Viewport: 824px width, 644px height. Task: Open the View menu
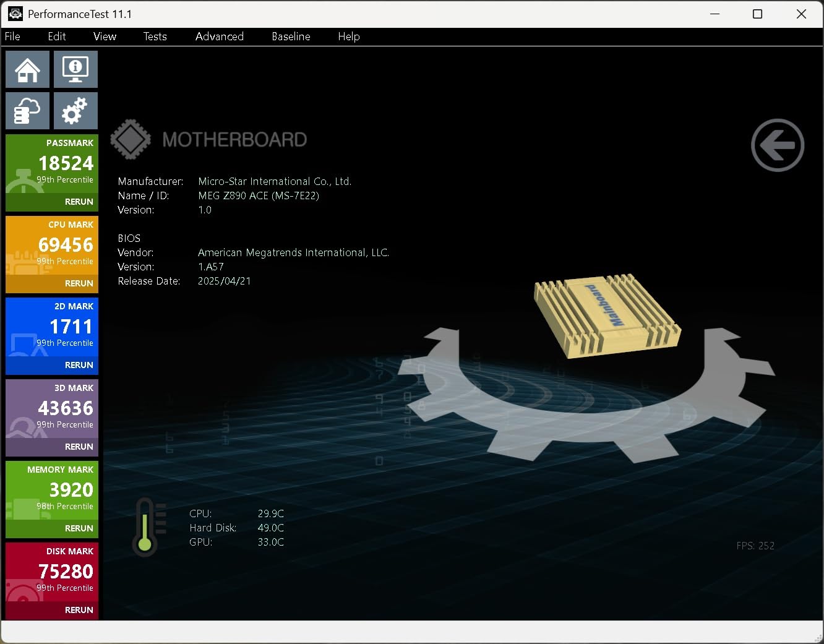tap(105, 36)
